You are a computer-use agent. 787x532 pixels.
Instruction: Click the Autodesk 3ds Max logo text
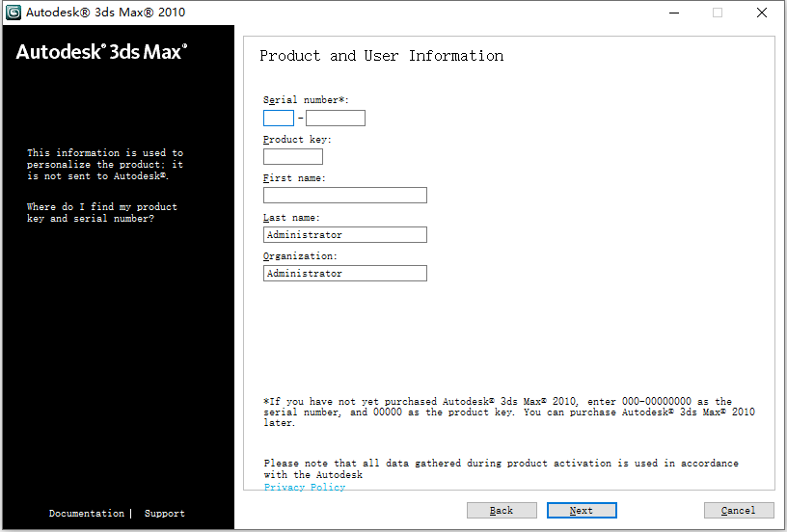click(101, 52)
